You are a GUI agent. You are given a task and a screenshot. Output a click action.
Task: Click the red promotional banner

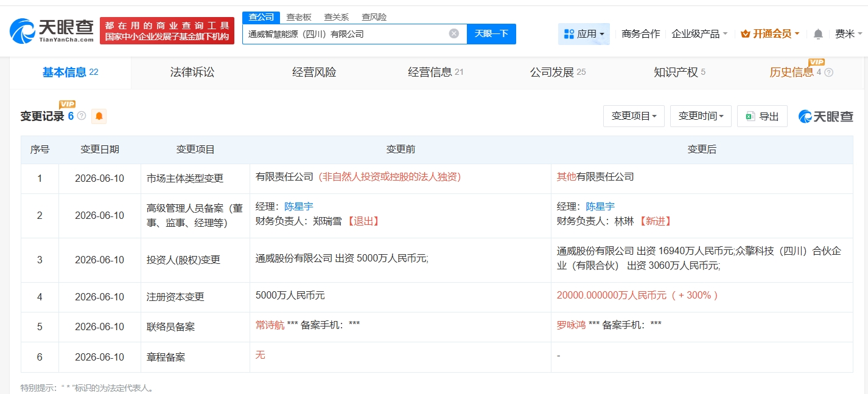(x=167, y=30)
